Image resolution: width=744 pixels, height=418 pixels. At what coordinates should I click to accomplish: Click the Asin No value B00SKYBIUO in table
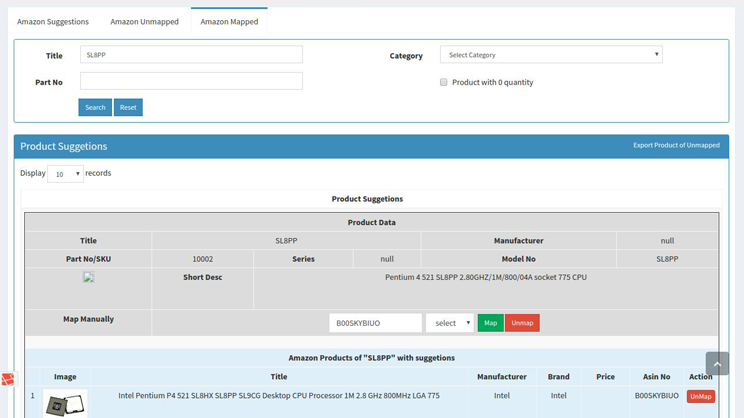[x=657, y=395]
